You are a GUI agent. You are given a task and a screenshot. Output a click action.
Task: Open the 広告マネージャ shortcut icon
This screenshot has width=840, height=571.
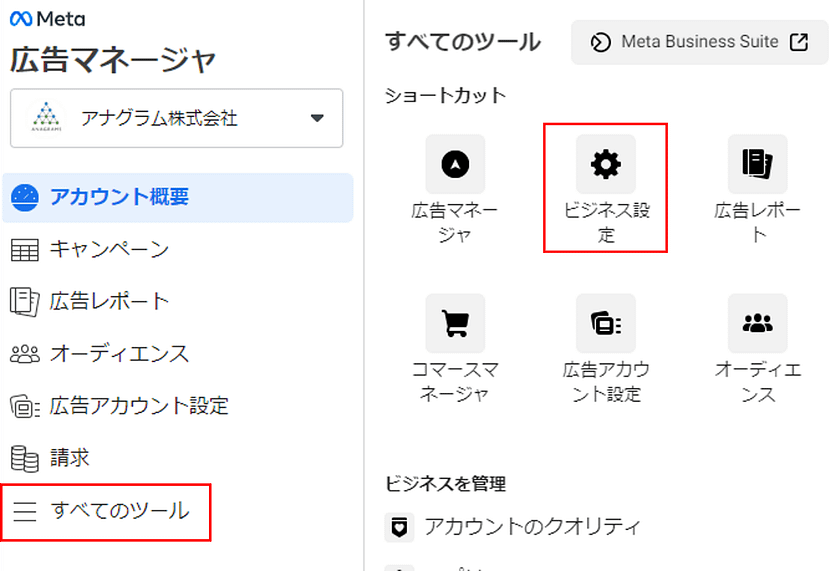tap(455, 164)
